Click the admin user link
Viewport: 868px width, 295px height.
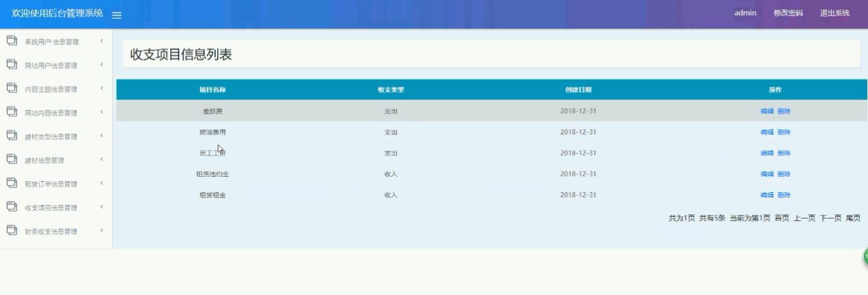[x=745, y=13]
